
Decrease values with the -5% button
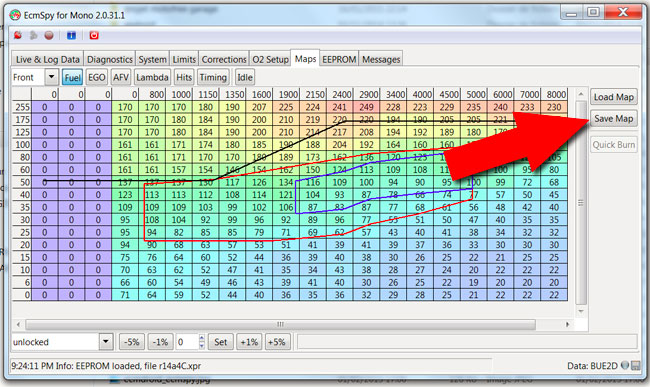point(132,342)
